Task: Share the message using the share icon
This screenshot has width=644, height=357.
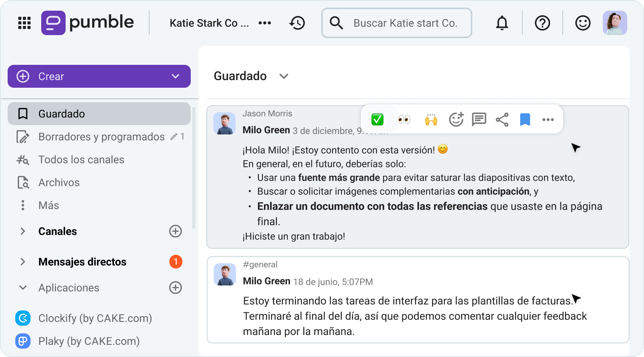Action: pos(502,119)
